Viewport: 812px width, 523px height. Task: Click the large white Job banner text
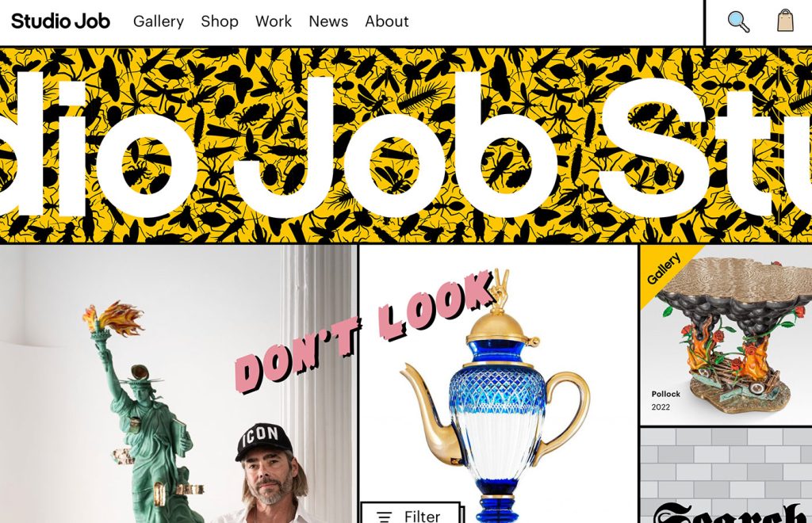396,147
